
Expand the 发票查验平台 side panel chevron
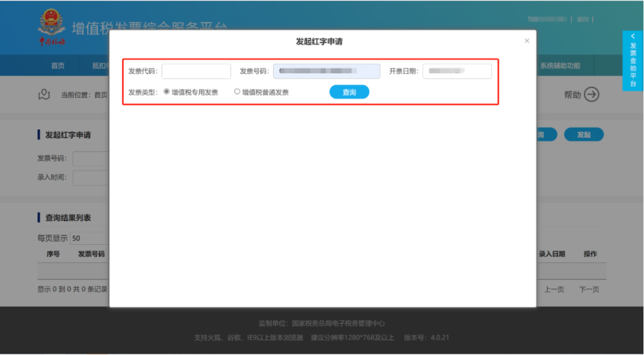pos(633,36)
